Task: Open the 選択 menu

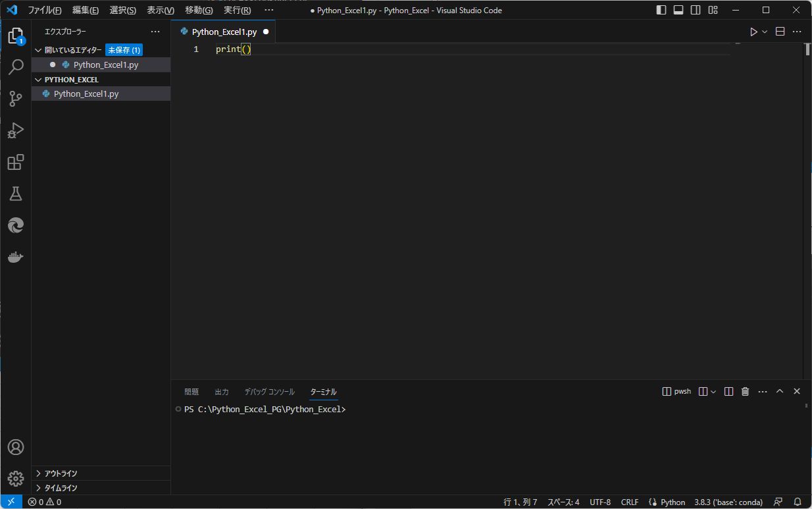Action: coord(123,10)
